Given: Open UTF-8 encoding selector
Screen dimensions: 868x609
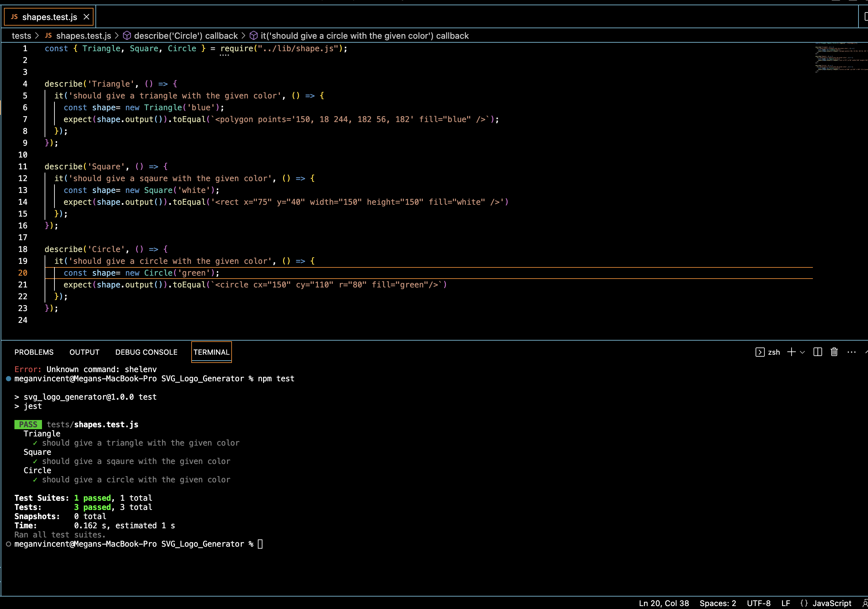Looking at the screenshot, I should pyautogui.click(x=758, y=603).
